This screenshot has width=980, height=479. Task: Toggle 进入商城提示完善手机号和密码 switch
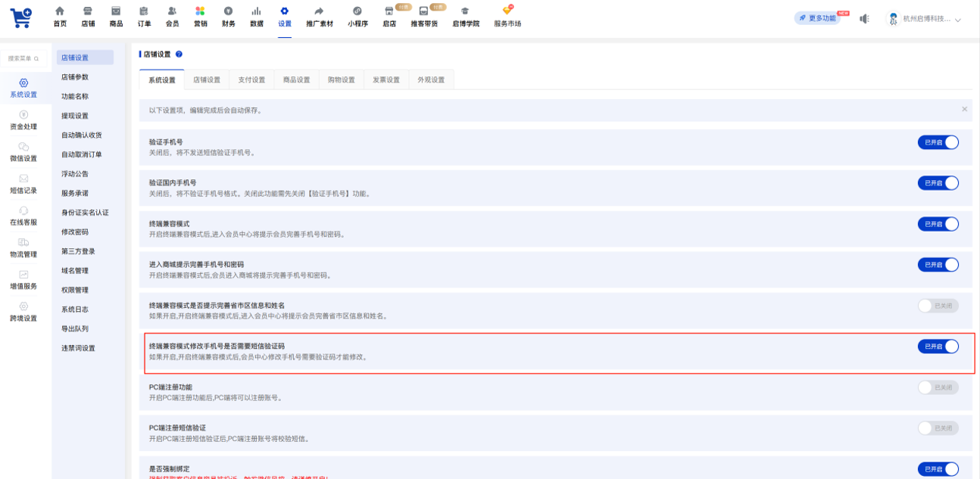(938, 264)
